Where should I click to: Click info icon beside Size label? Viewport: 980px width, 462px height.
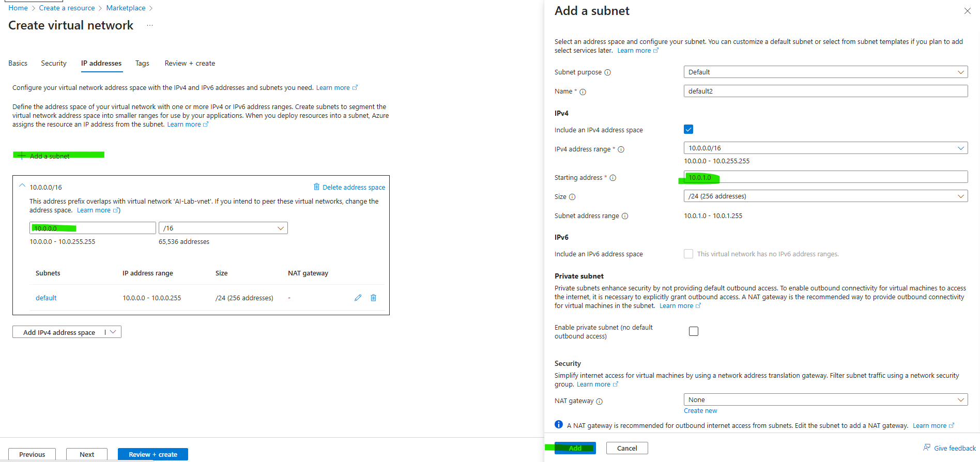(572, 197)
